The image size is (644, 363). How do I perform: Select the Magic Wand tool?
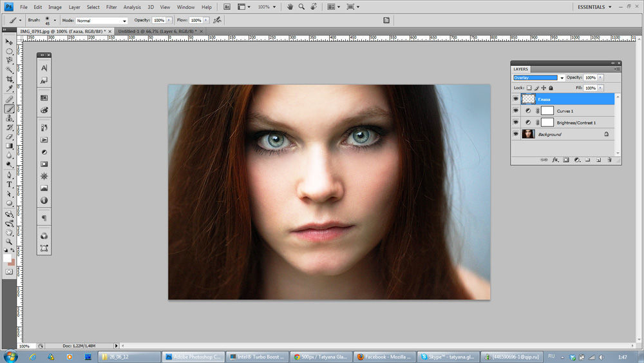(9, 70)
